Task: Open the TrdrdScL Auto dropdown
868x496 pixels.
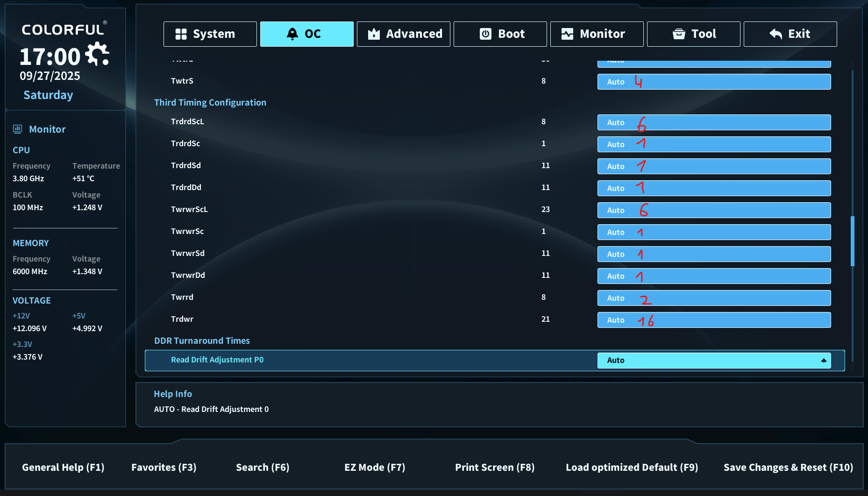Action: [x=714, y=122]
